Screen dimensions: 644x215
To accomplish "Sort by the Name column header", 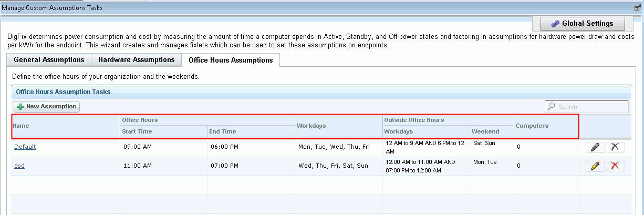I will pos(21,126).
